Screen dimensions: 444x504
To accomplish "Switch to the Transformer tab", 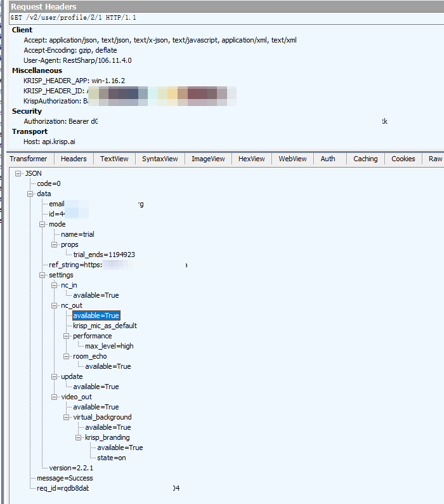I will [x=29, y=159].
